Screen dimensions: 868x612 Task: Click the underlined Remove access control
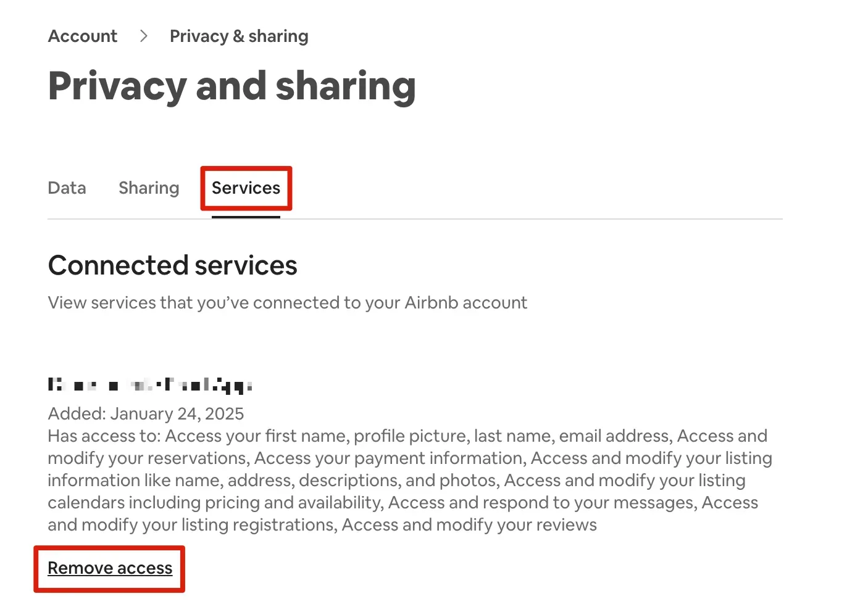(109, 568)
